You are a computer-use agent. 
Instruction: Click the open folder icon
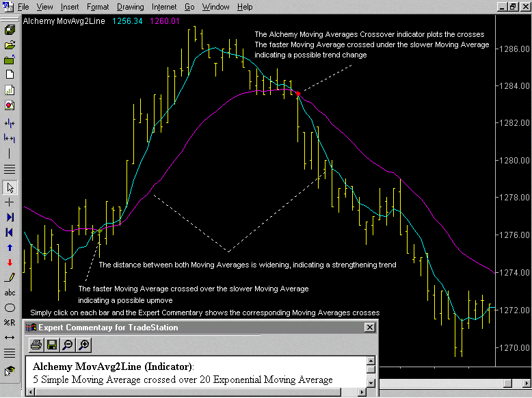click(x=10, y=45)
